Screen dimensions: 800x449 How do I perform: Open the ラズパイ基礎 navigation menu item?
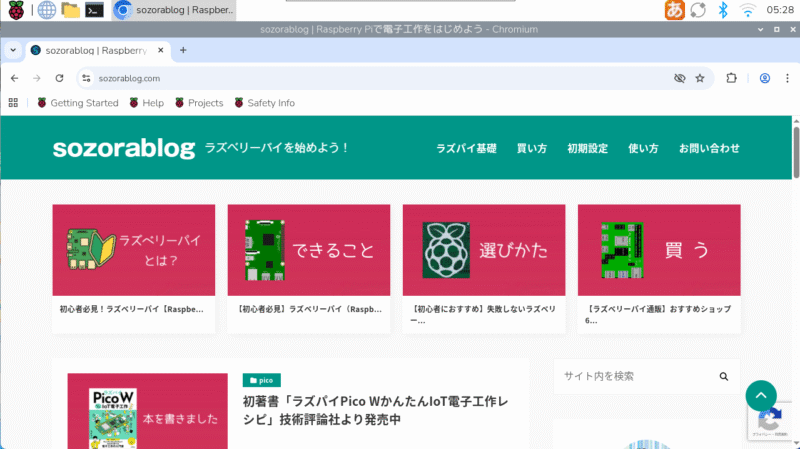click(x=466, y=148)
